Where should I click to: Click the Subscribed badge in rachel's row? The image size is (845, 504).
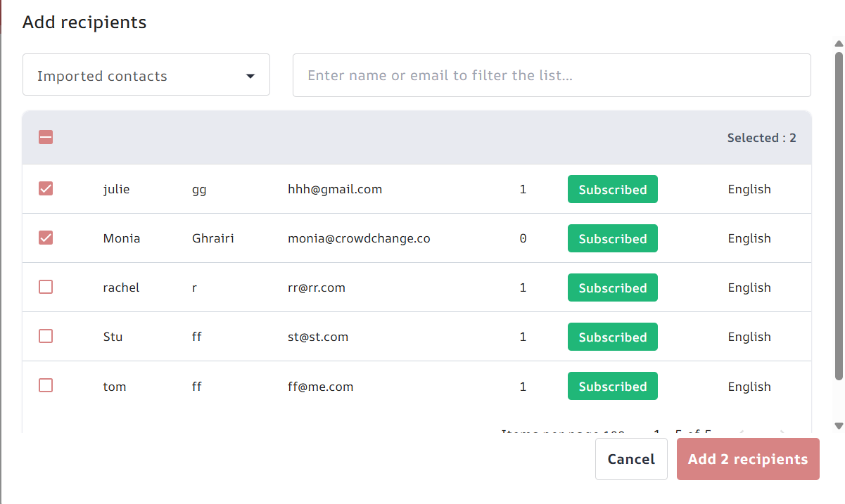[x=612, y=287]
